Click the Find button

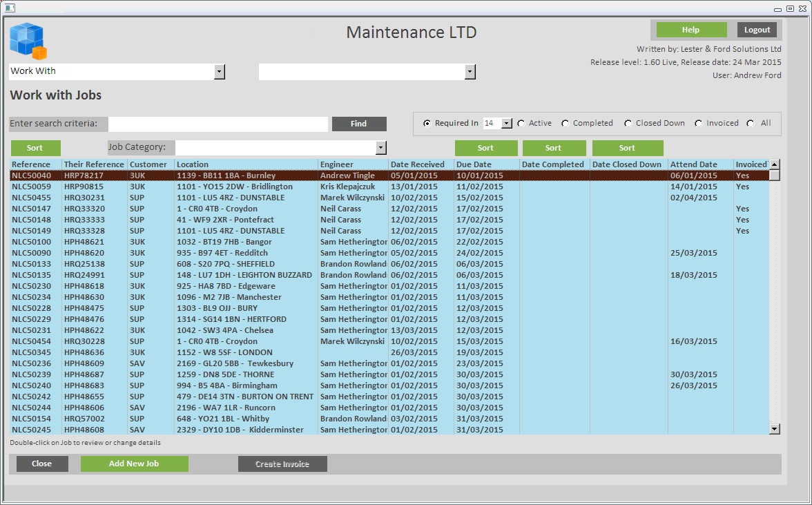coord(359,124)
